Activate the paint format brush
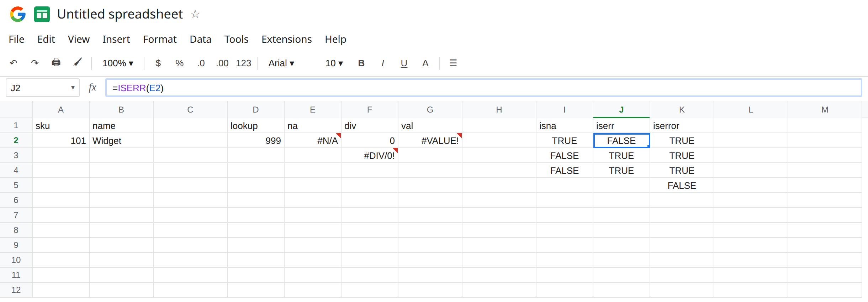Screen dimensions: 868x302 point(78,63)
